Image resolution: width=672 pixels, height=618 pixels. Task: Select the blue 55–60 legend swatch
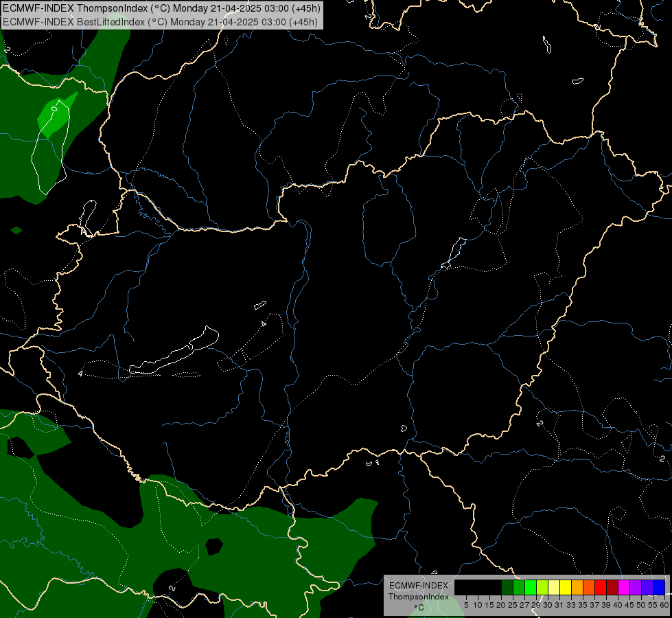point(659,587)
